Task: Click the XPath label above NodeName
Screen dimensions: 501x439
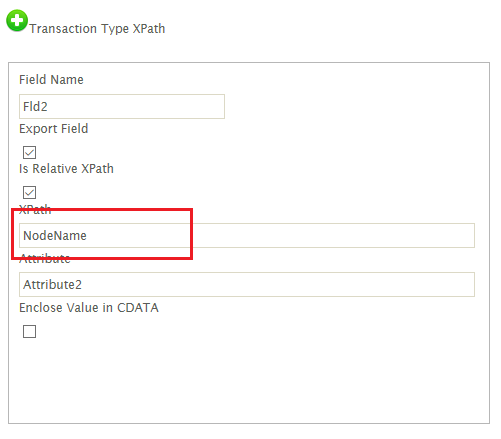Action: pyautogui.click(x=35, y=209)
